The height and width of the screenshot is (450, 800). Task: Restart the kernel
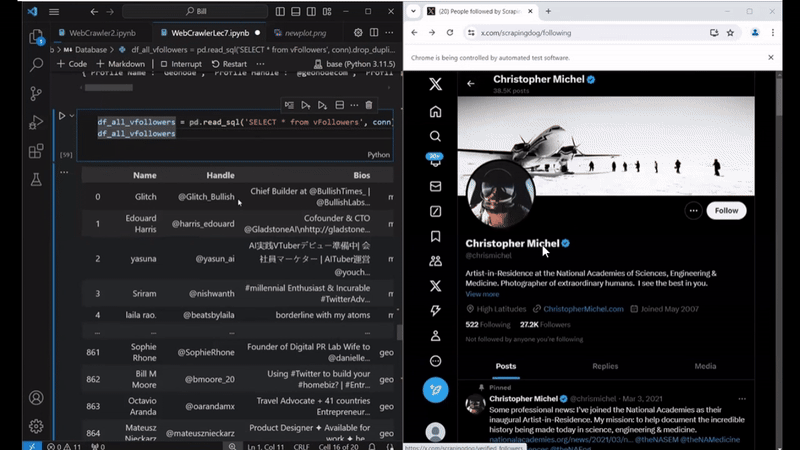pos(229,64)
